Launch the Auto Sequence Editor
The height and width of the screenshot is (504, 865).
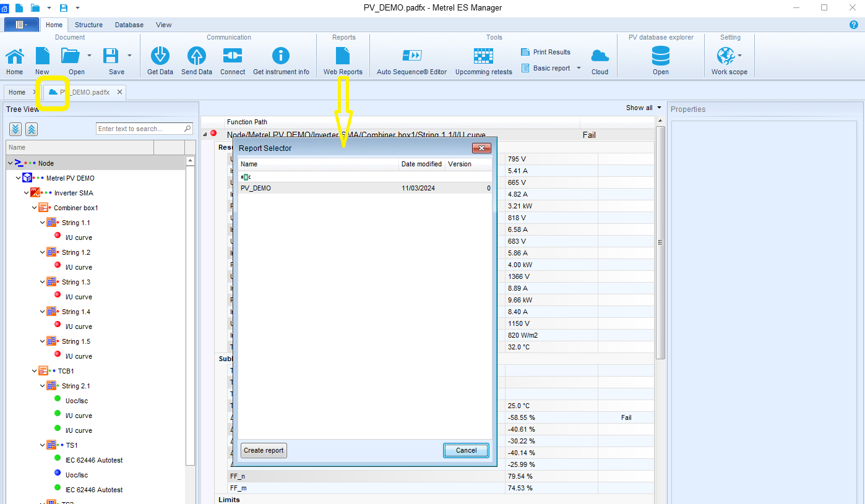tap(411, 56)
